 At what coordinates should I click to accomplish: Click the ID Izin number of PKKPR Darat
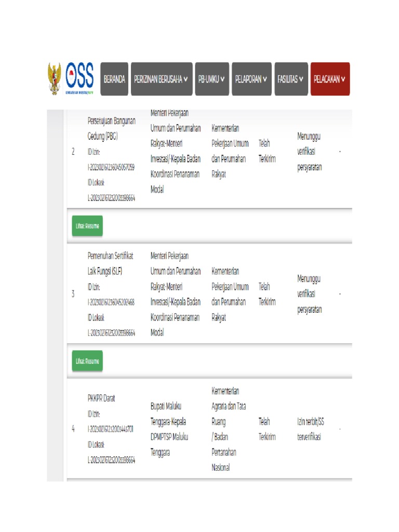point(111,429)
